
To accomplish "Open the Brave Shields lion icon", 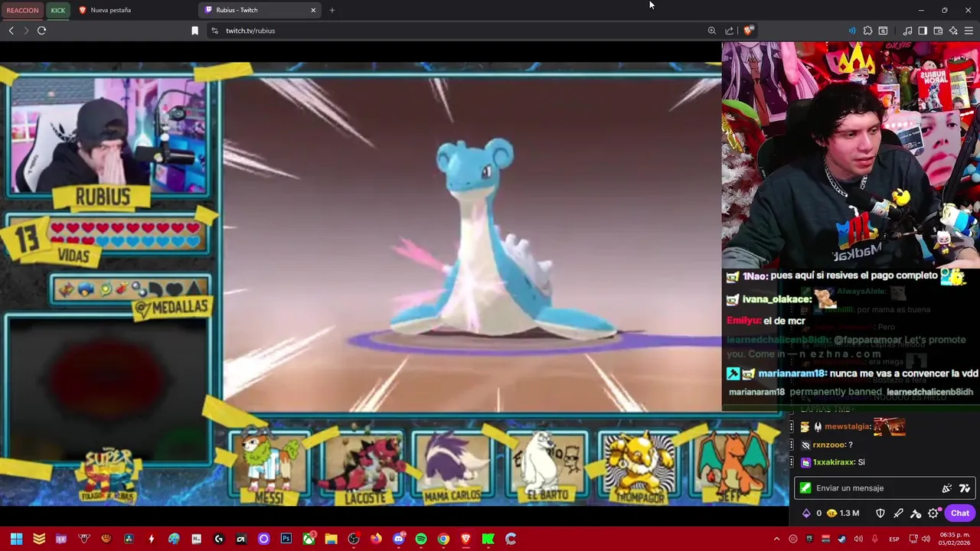I will coord(748,31).
